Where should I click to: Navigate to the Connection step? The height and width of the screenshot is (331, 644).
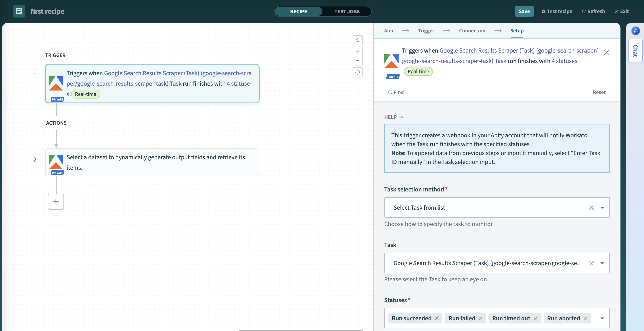point(472,30)
